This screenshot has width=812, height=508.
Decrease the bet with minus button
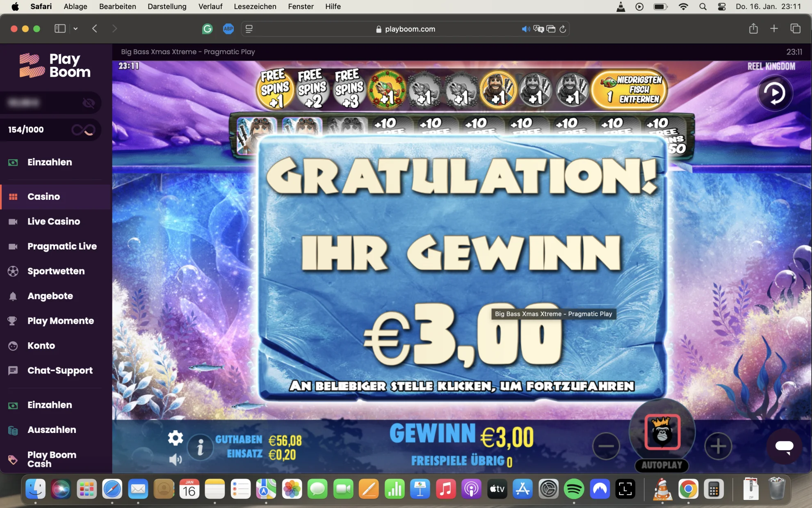click(606, 446)
